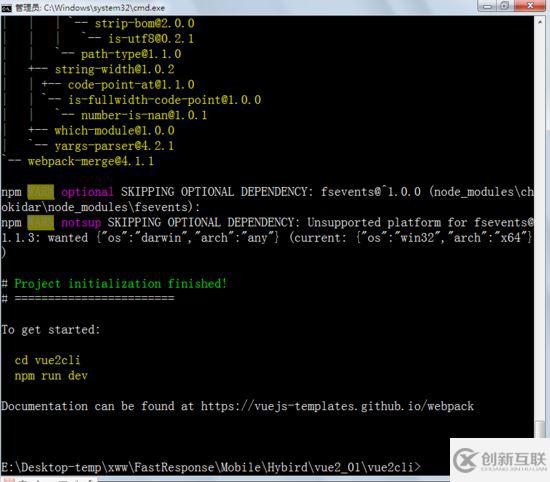The image size is (550, 482).
Task: Click the cmd.exe title bar icon
Action: [x=6, y=8]
